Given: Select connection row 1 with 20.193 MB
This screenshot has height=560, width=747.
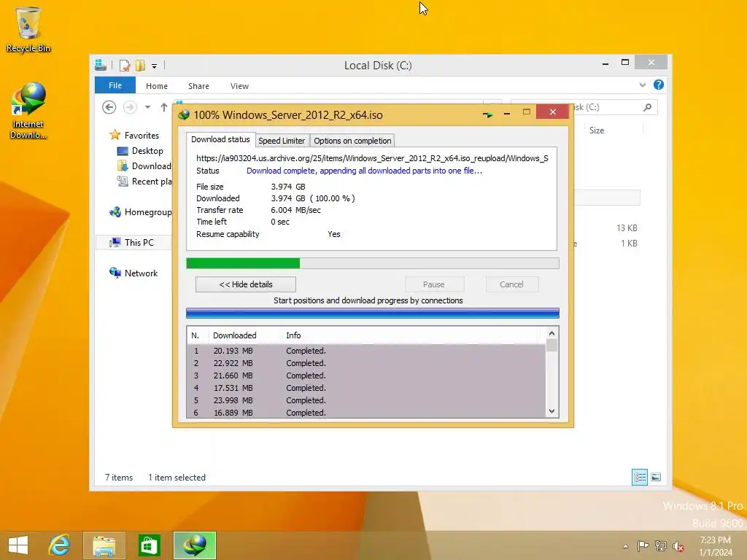Looking at the screenshot, I should [x=366, y=351].
